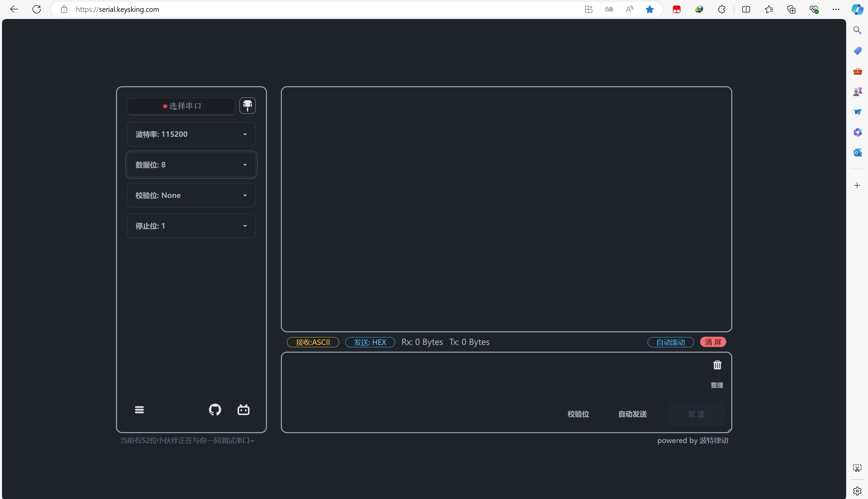Open the Bilibili TV icon link
This screenshot has width=868, height=499.
tap(244, 409)
